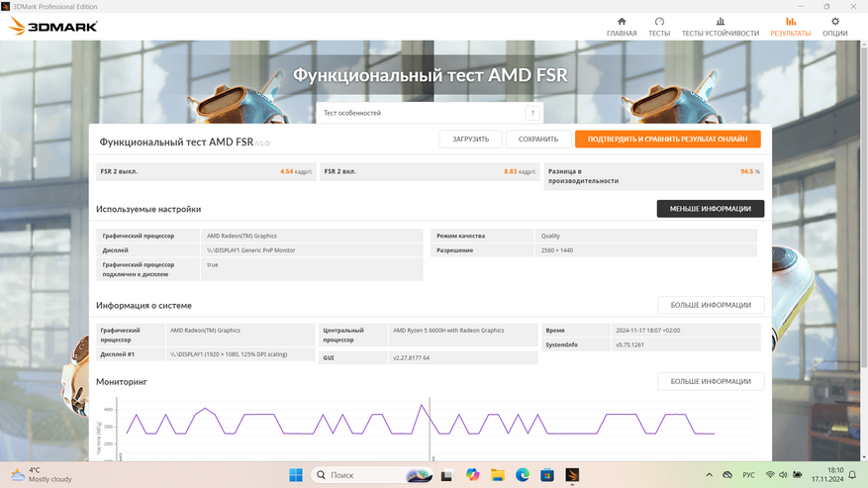Click the Тест особенностей field

pos(430,113)
